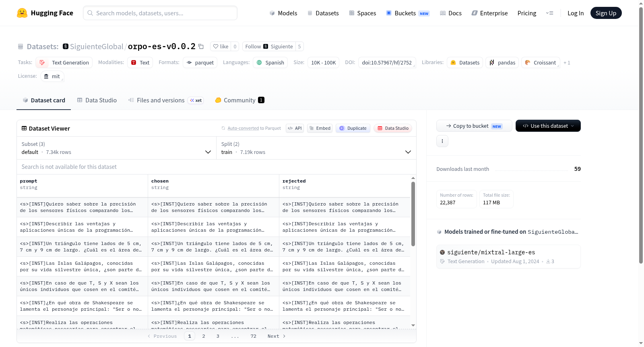The width and height of the screenshot is (644, 347).
Task: Select prompt cell about sensores físicos
Action: coord(82,207)
